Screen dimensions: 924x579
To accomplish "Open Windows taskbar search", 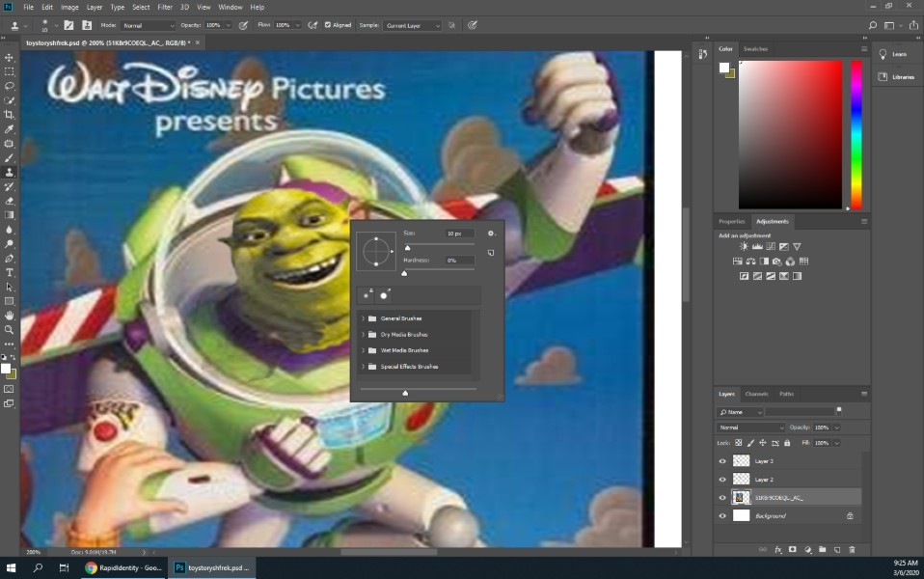I will [38, 567].
